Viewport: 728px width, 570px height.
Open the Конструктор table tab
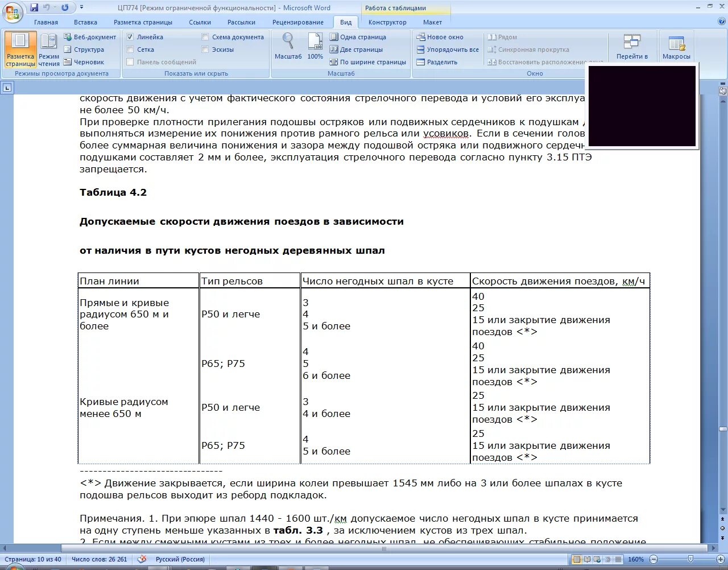click(387, 22)
